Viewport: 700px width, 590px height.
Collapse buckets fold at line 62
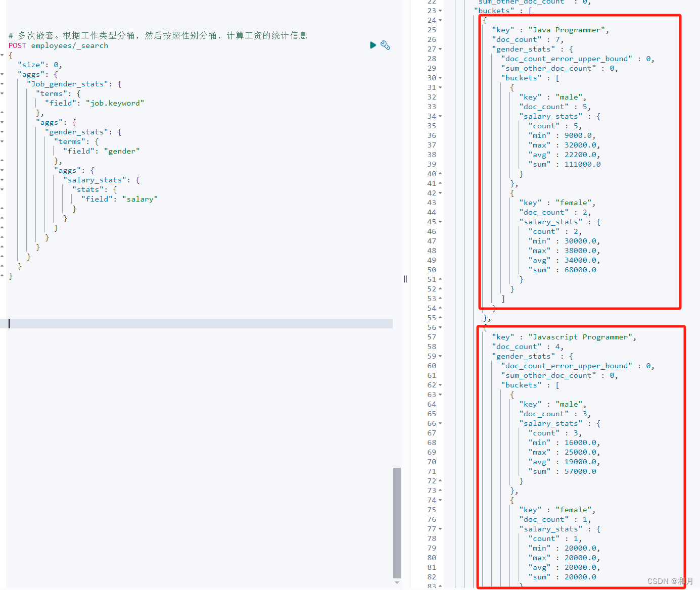[440, 385]
